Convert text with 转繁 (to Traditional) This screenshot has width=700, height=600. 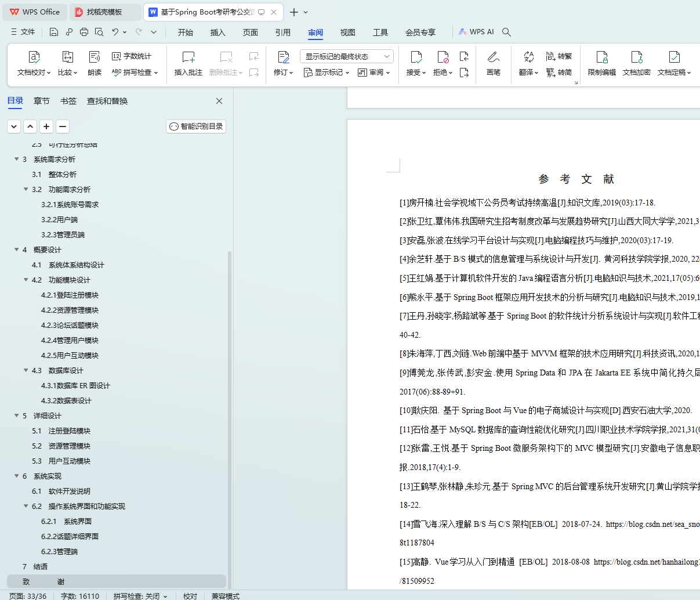pos(559,56)
